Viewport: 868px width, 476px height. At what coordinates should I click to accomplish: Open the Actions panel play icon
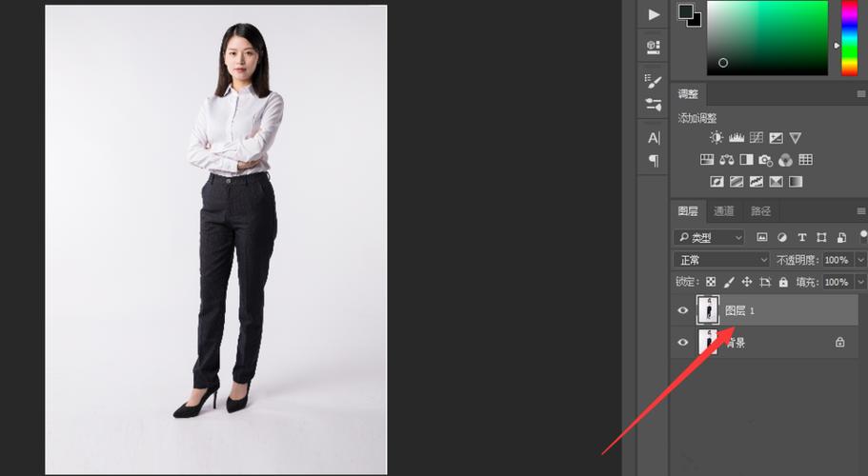pos(654,15)
